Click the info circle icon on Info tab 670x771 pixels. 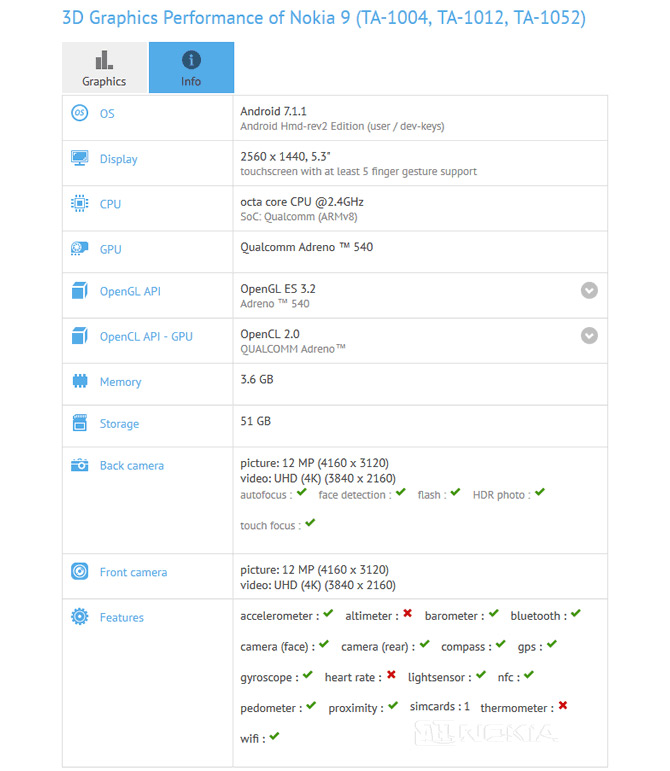click(x=191, y=60)
